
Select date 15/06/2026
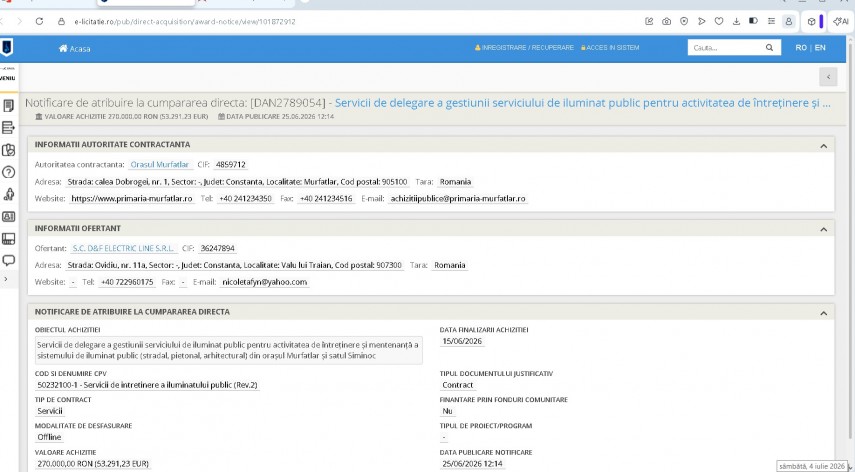462,341
